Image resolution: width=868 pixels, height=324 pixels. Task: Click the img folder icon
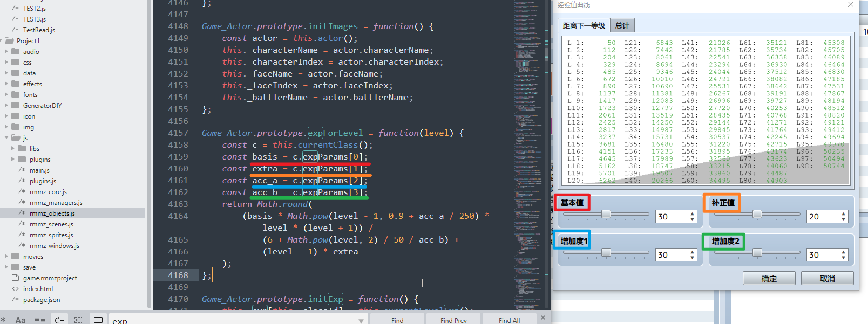(x=16, y=127)
